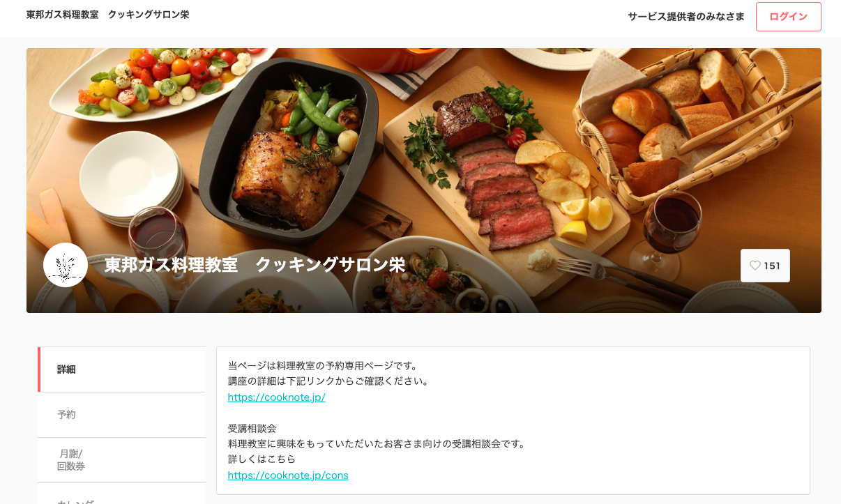The height and width of the screenshot is (504, 841).
Task: Open the https://cooknote.jp/ link
Action: click(x=277, y=397)
